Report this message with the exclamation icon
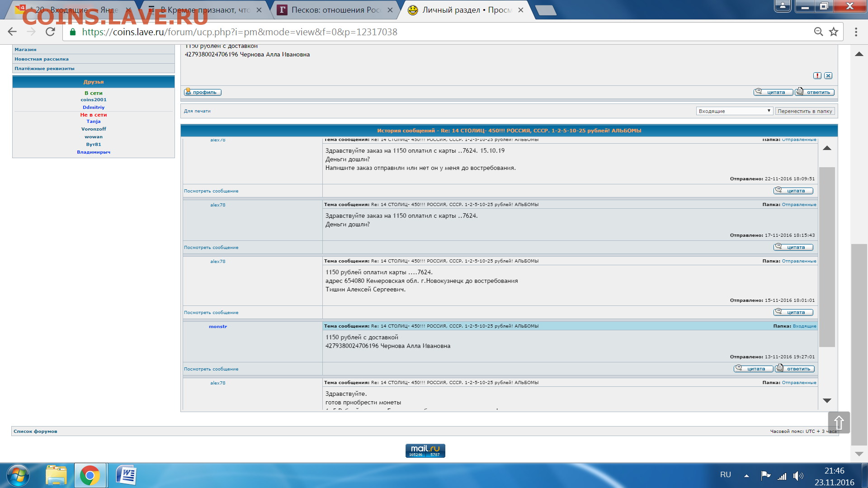Image resolution: width=868 pixels, height=488 pixels. (817, 75)
